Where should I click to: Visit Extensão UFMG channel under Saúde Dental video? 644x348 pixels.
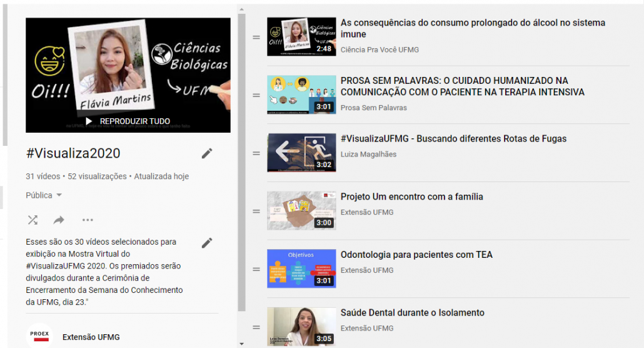367,328
